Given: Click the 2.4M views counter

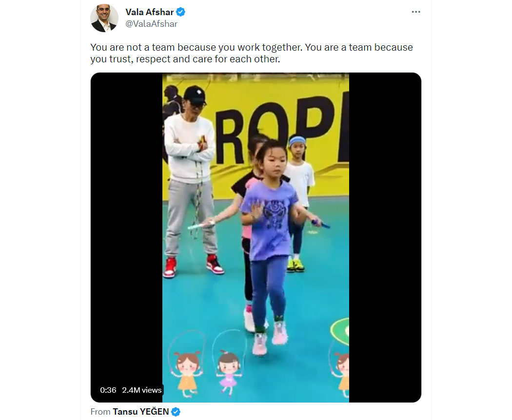Looking at the screenshot, I should point(142,390).
